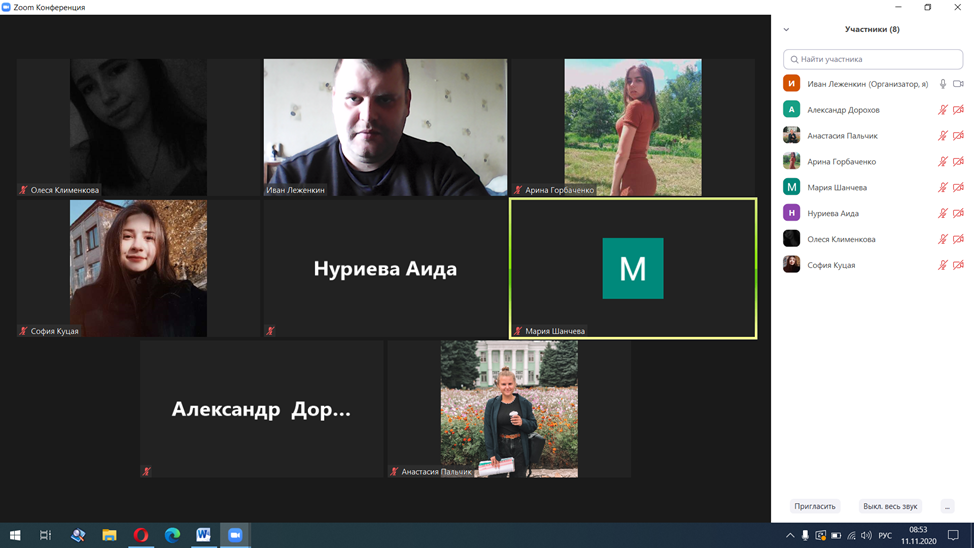Select Иван Леженкин orange avatar in list
Image resolution: width=974 pixels, height=548 pixels.
pos(791,84)
